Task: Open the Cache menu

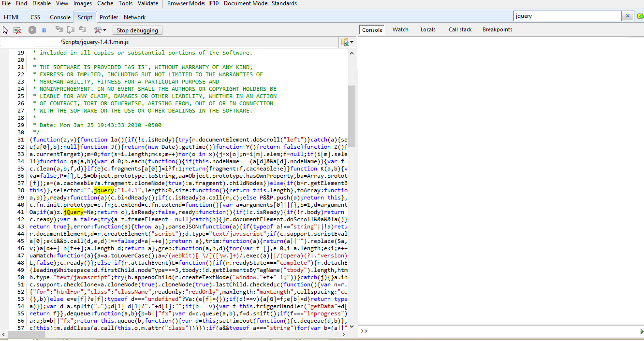Action: 105,3
